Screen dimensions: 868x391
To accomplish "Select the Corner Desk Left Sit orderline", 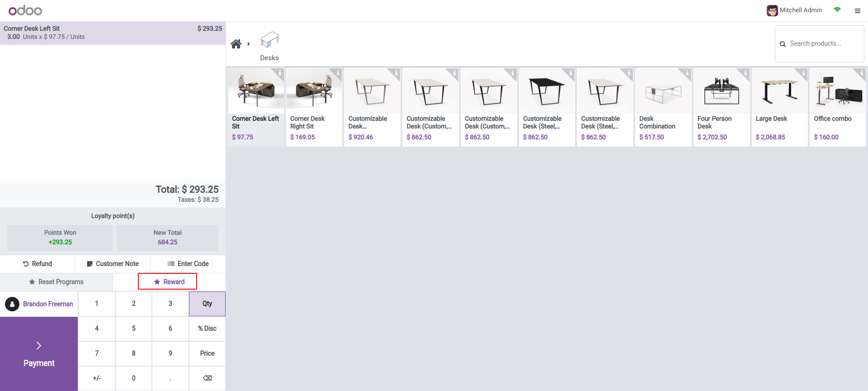I will click(113, 33).
